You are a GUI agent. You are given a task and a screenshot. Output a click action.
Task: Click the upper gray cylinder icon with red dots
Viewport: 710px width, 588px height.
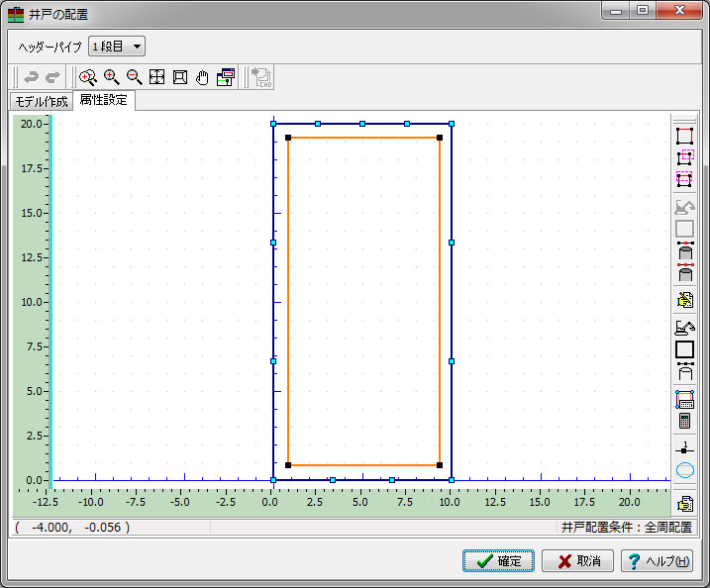click(x=685, y=250)
